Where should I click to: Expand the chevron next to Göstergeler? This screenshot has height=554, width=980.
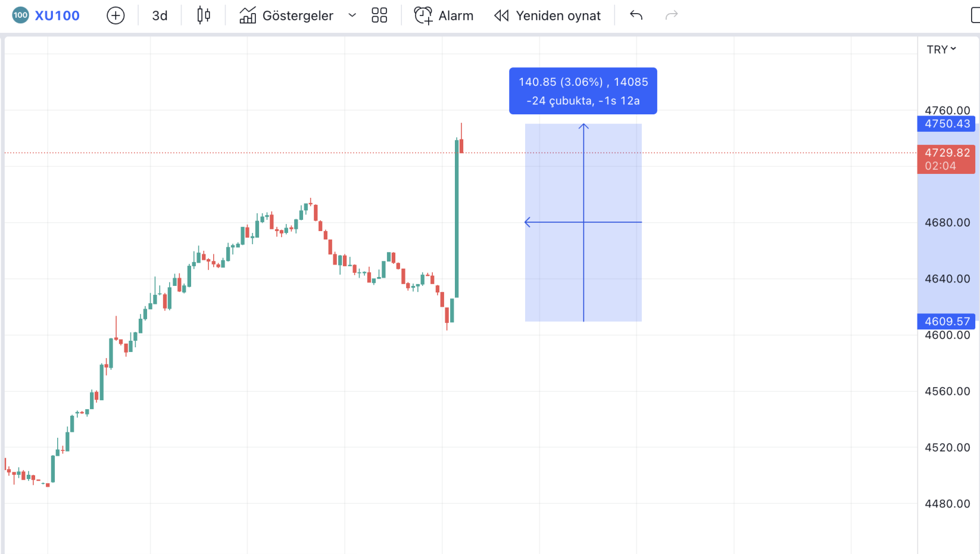[x=352, y=15]
